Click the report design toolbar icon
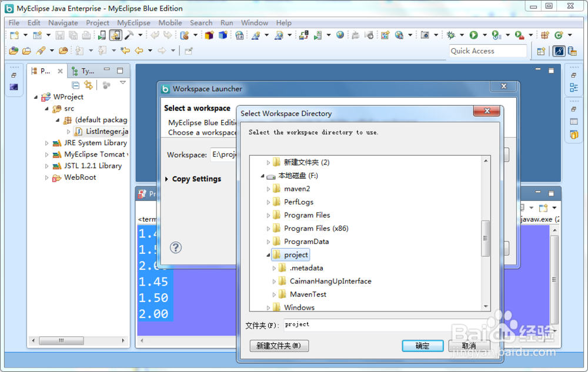Screen dimensions: 588x372 385,35
